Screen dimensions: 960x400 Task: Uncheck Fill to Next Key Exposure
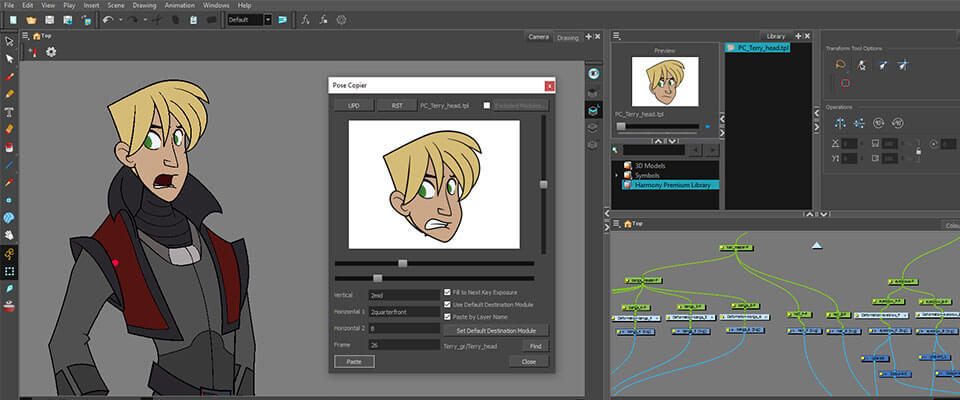click(447, 293)
